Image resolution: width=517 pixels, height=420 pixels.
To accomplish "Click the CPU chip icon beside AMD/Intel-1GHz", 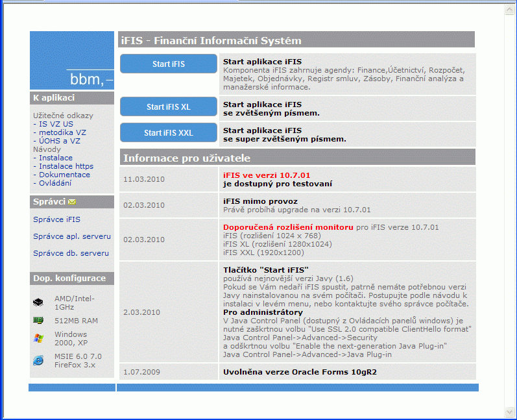I will coord(38,302).
